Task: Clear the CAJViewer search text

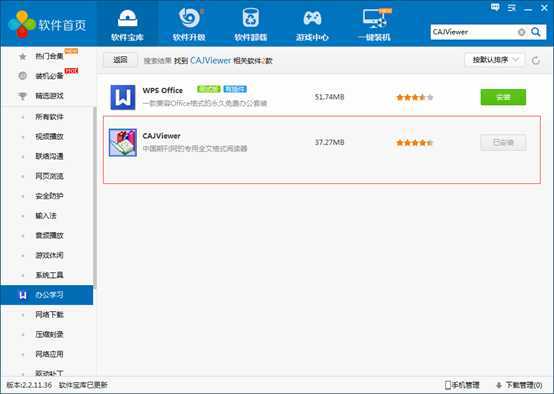Action: 521,32
